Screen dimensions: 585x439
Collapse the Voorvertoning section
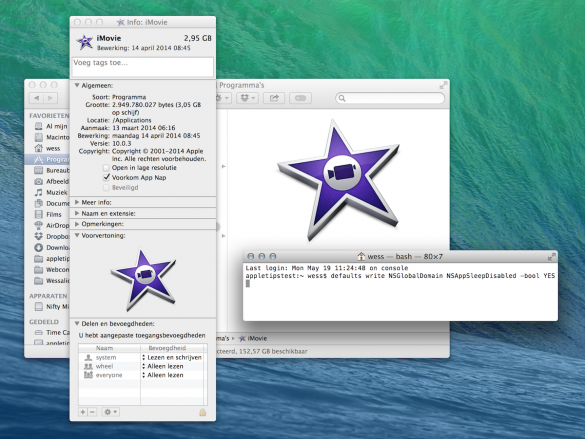(77, 235)
